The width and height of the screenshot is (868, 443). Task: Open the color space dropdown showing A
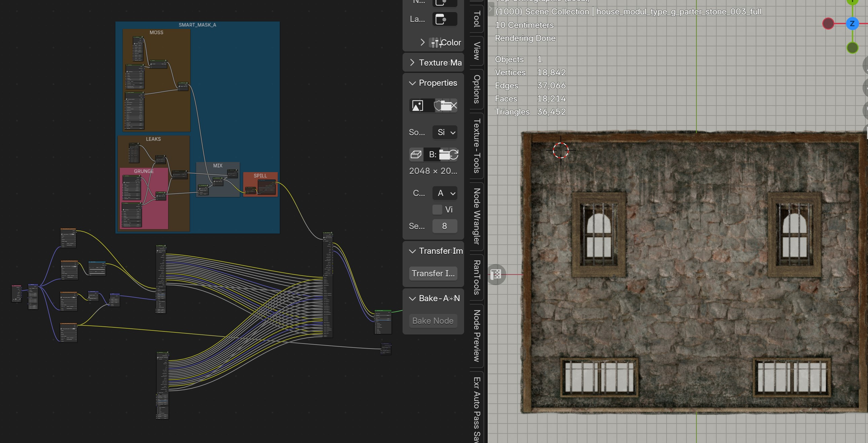pyautogui.click(x=445, y=193)
